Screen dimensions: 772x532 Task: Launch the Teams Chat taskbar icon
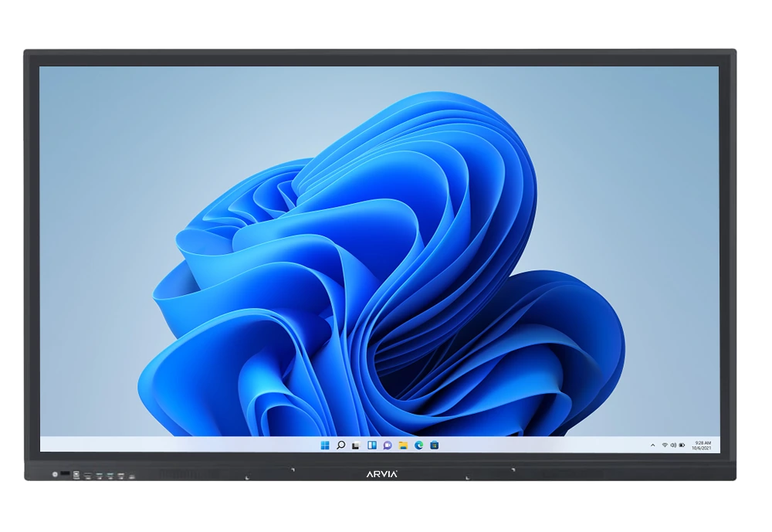[388, 446]
